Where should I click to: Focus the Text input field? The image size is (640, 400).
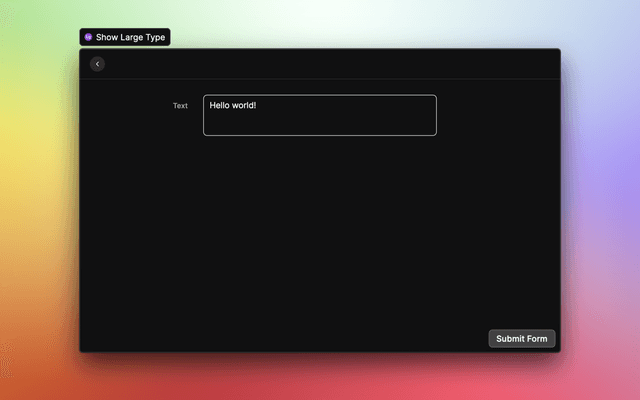tap(319, 115)
